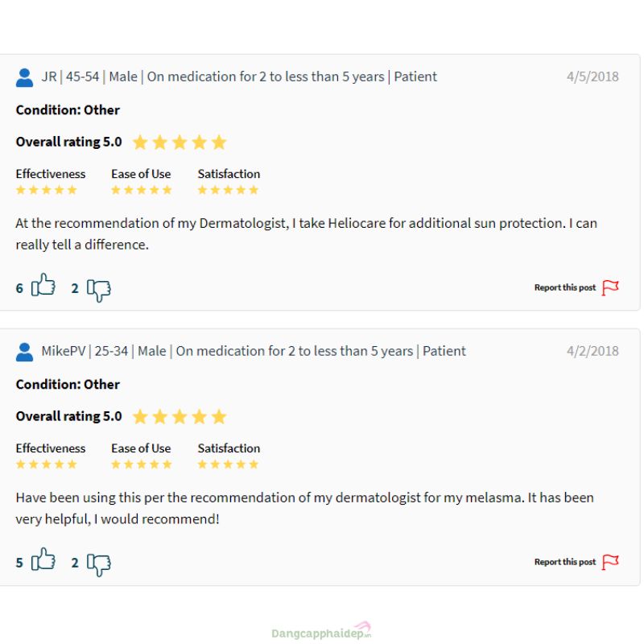The image size is (644, 644).
Task: Click thumbs down on JR's review
Action: [98, 291]
